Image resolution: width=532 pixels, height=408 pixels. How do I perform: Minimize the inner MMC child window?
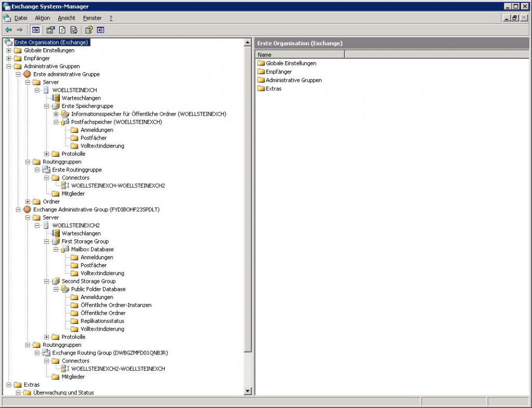[x=507, y=18]
